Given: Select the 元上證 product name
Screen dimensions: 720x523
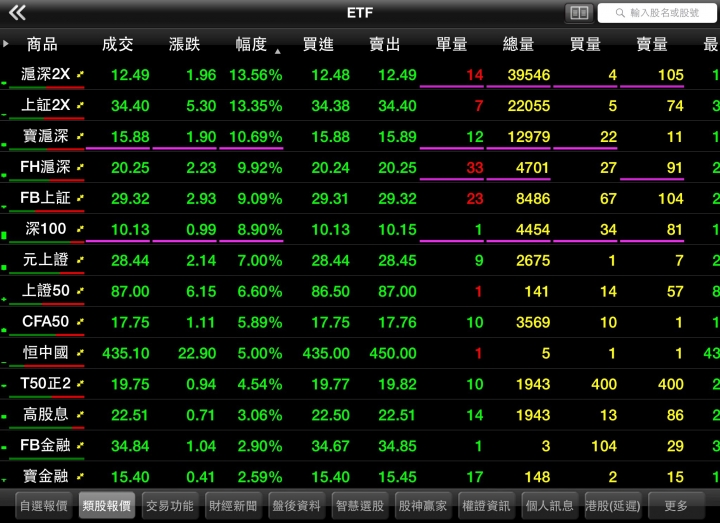Looking at the screenshot, I should pos(45,260).
